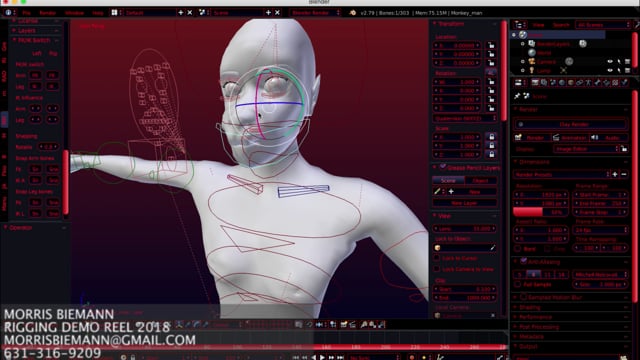Switch Grease Pencil source to Object tab
The height and width of the screenshot is (360, 640).
480,180
